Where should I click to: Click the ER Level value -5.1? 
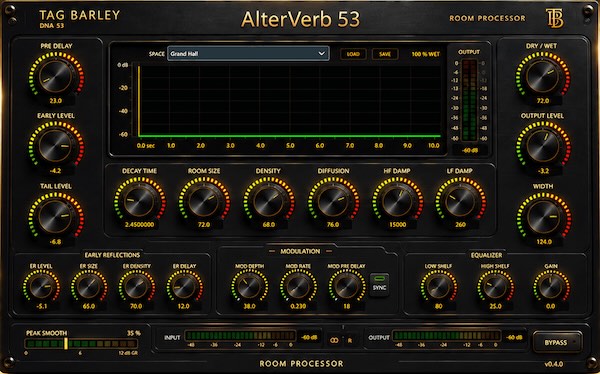41,306
